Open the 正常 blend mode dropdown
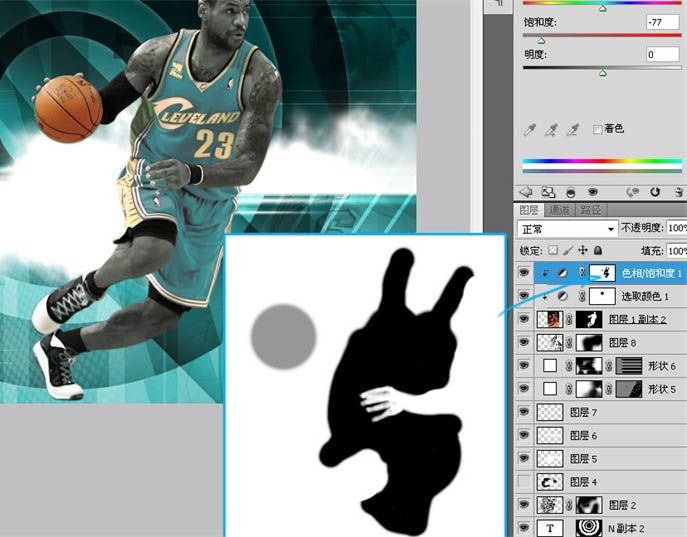This screenshot has height=537, width=687. click(x=568, y=229)
